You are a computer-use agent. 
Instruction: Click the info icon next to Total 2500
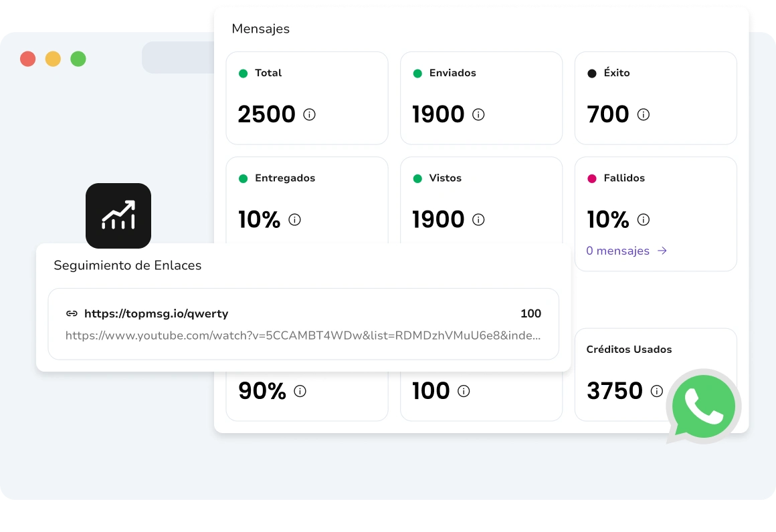click(308, 115)
